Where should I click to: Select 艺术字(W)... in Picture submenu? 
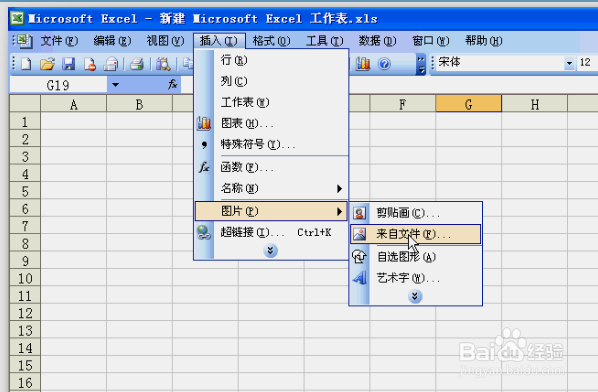[416, 278]
